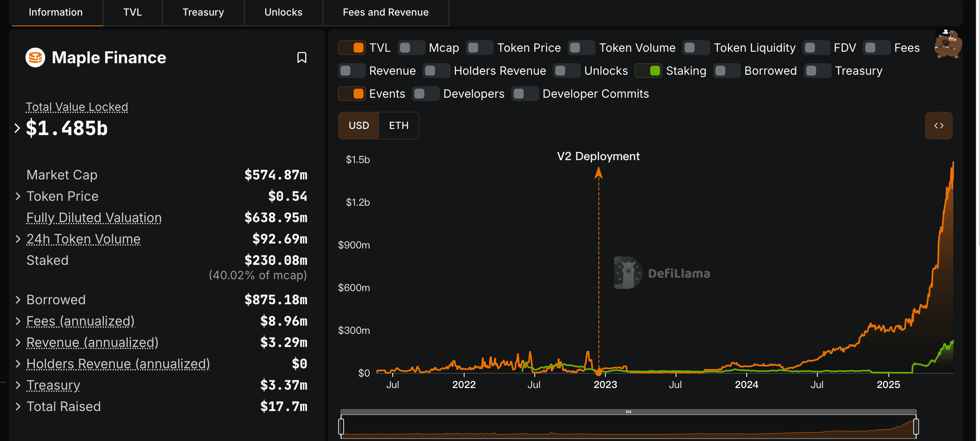Expand the Token Price row
The height and width of the screenshot is (441, 980).
(x=18, y=196)
